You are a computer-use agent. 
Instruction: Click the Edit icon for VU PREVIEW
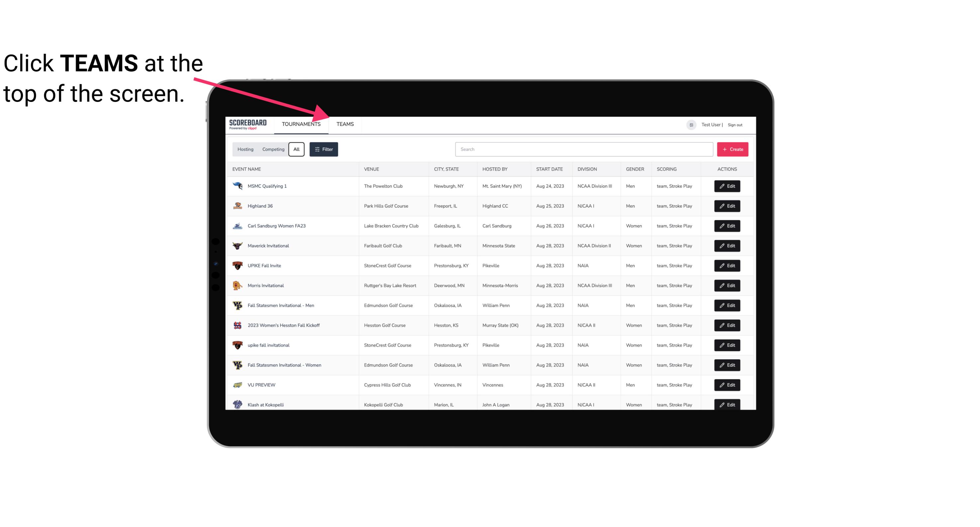(x=728, y=384)
